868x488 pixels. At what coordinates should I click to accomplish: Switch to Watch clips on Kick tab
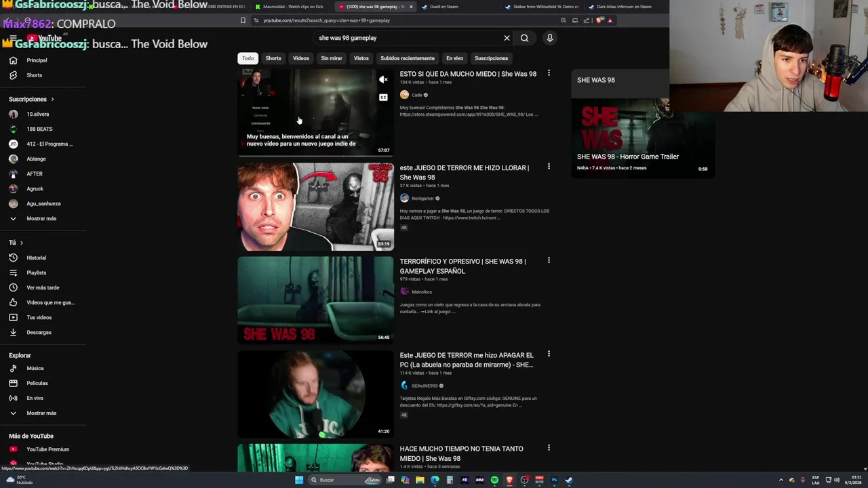(292, 7)
